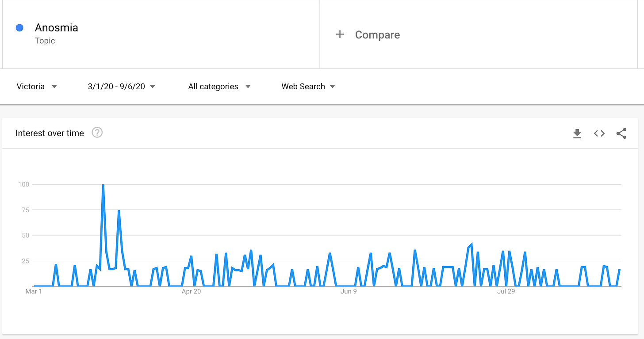Click the Interest over time heading
The height and width of the screenshot is (339, 644).
50,133
